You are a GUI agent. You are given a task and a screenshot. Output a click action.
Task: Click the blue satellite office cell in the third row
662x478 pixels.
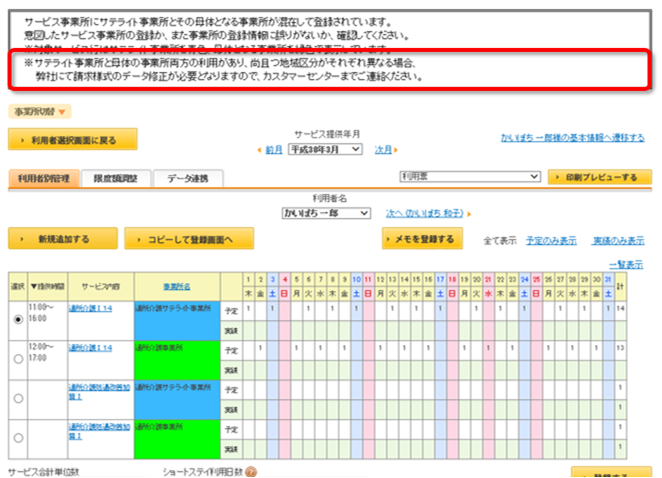click(177, 399)
